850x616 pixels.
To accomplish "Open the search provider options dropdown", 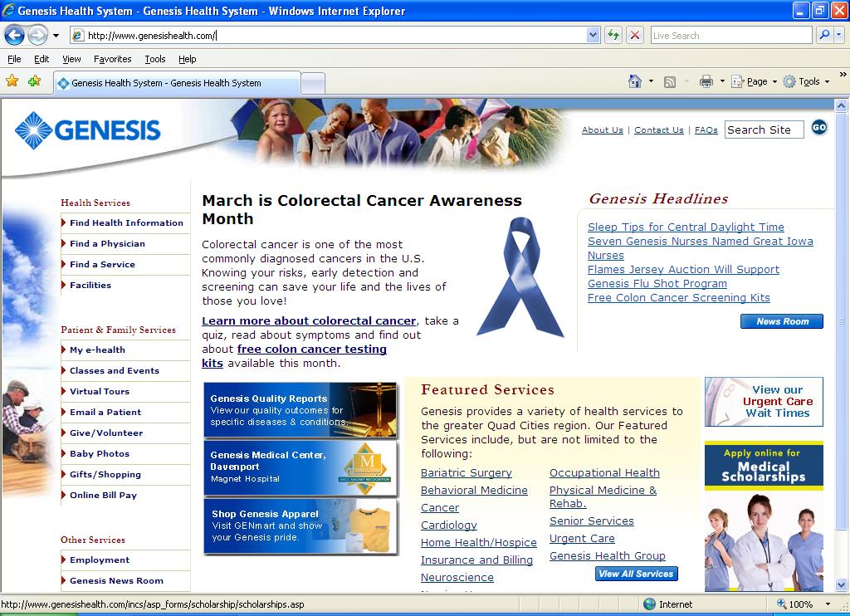I will tap(838, 35).
